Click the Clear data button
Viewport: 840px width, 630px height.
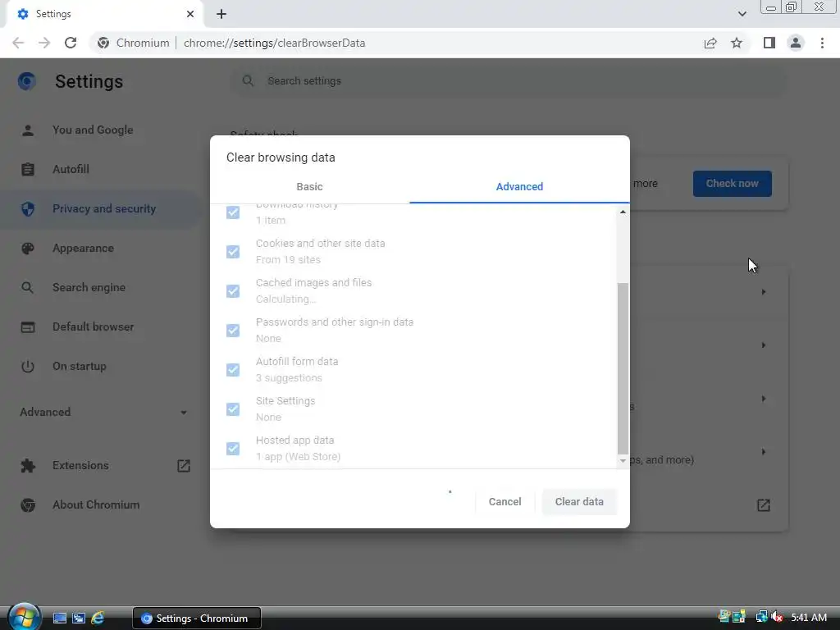point(579,502)
